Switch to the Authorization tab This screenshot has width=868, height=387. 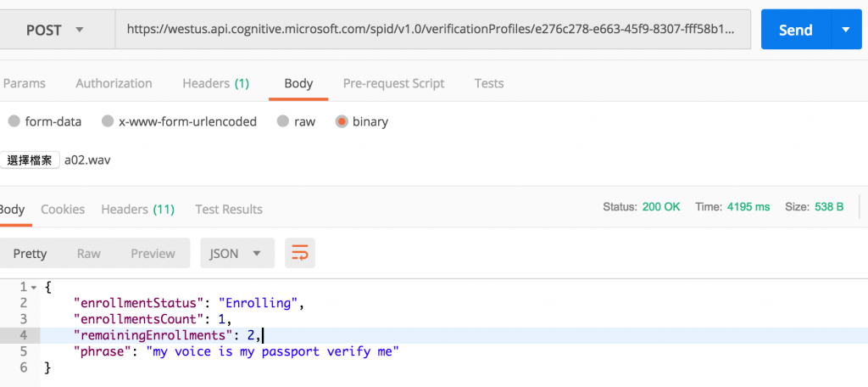tap(114, 84)
